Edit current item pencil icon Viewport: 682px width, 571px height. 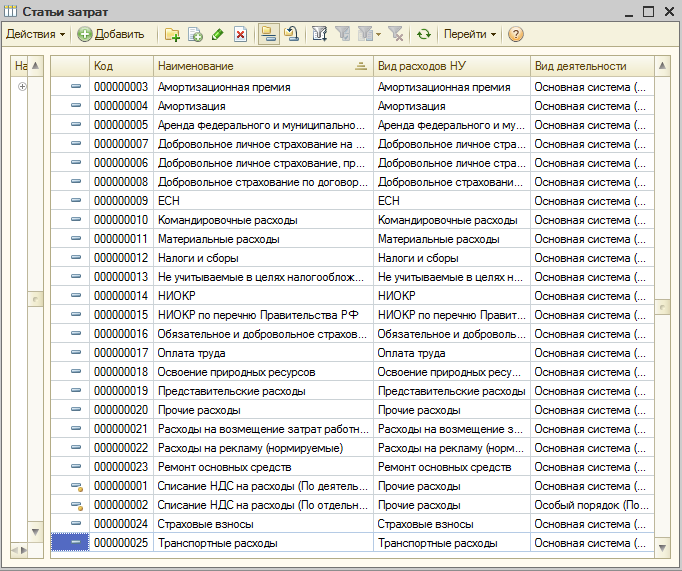point(217,34)
